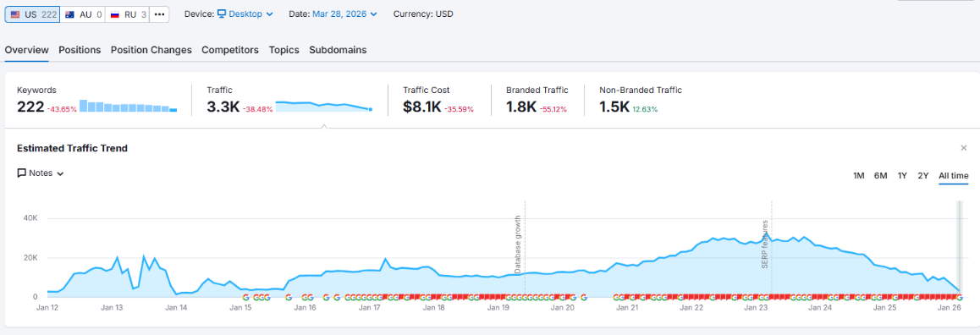
Task: Open the Subdomains tab
Action: (x=339, y=50)
